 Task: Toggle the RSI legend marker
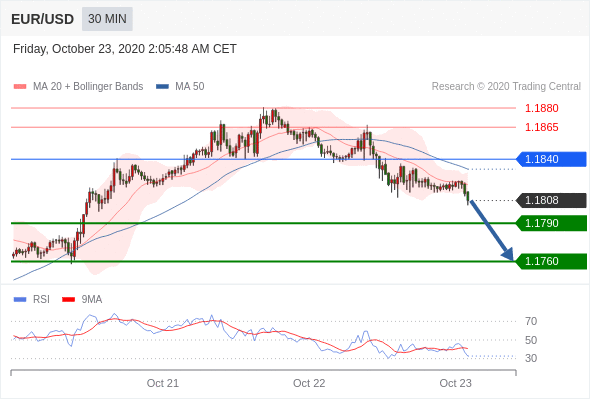pyautogui.click(x=20, y=300)
